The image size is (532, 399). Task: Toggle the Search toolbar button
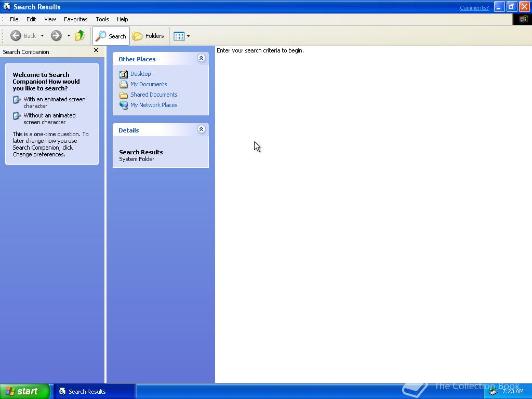coord(111,36)
